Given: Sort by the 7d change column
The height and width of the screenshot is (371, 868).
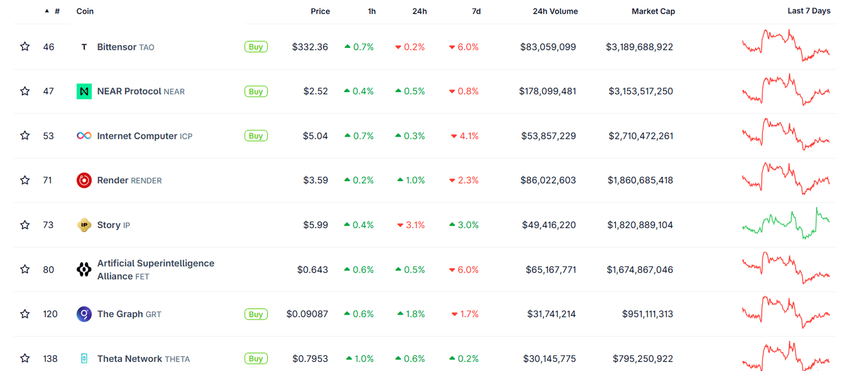Looking at the screenshot, I should coord(476,11).
